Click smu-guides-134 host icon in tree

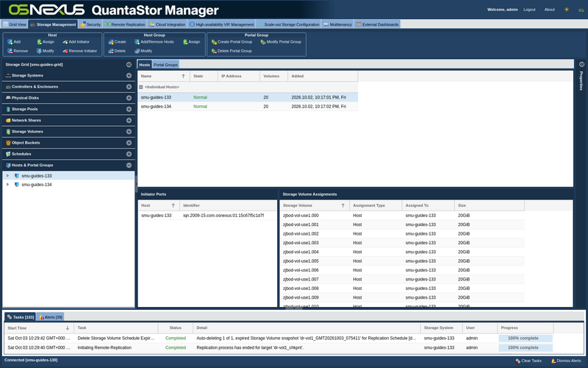[x=16, y=185]
